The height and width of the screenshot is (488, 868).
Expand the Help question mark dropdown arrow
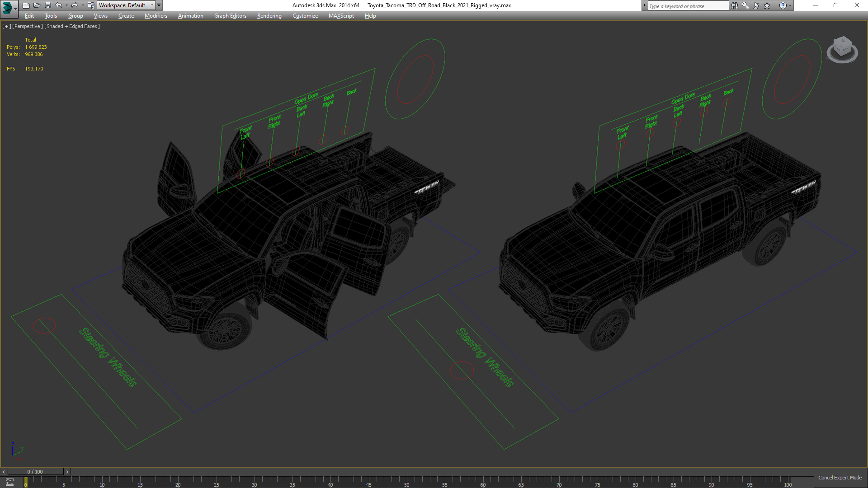(790, 5)
